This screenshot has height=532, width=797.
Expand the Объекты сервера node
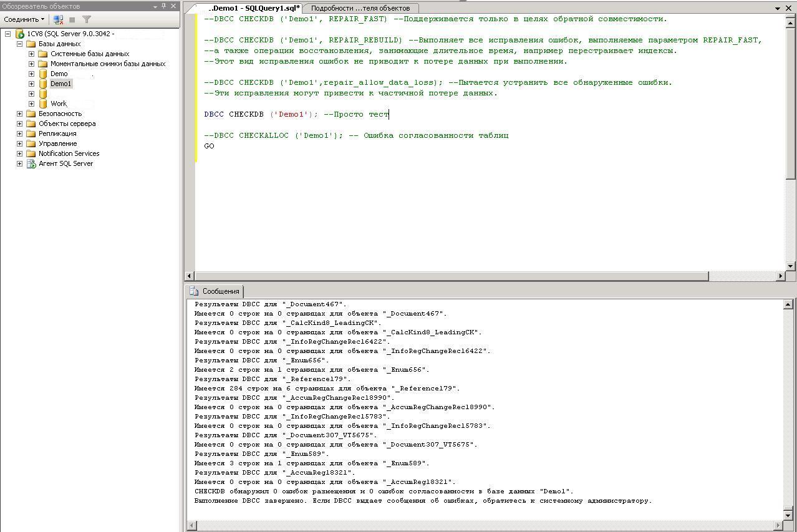[20, 123]
